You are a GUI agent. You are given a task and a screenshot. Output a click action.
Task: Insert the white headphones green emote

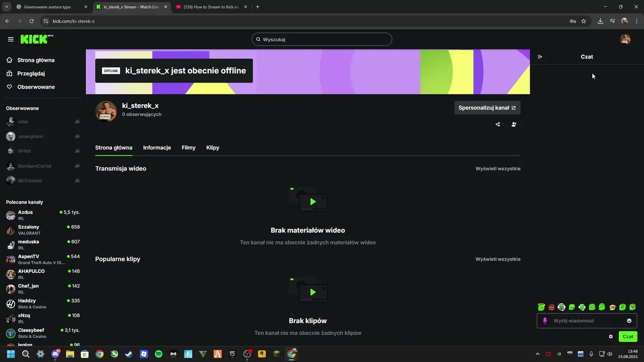click(582, 307)
